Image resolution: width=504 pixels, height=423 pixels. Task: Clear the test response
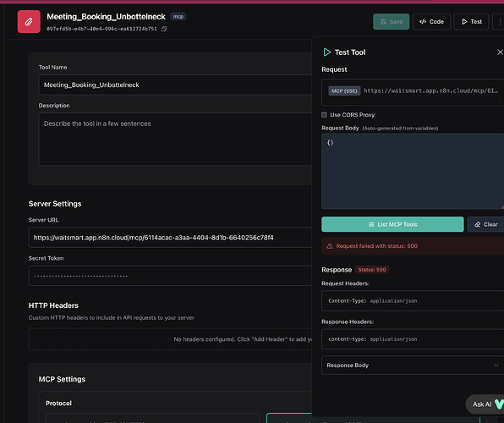[x=485, y=224]
